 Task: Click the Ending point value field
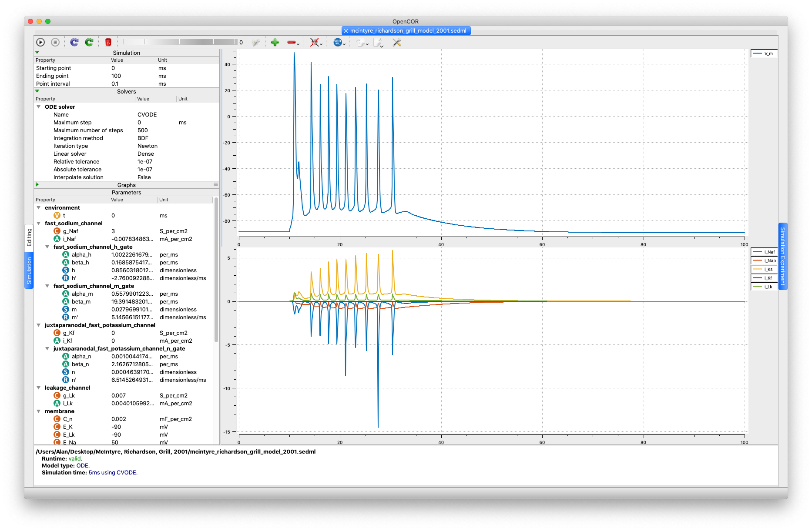131,76
